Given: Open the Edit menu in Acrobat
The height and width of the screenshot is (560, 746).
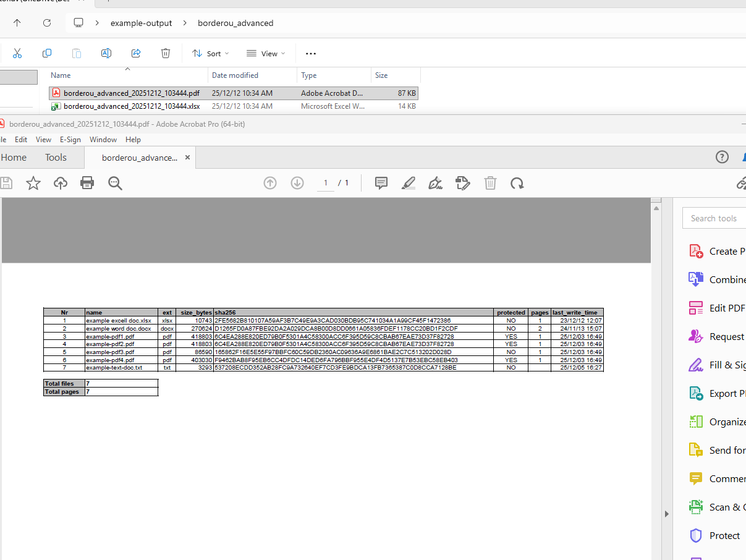Looking at the screenshot, I should (x=21, y=139).
